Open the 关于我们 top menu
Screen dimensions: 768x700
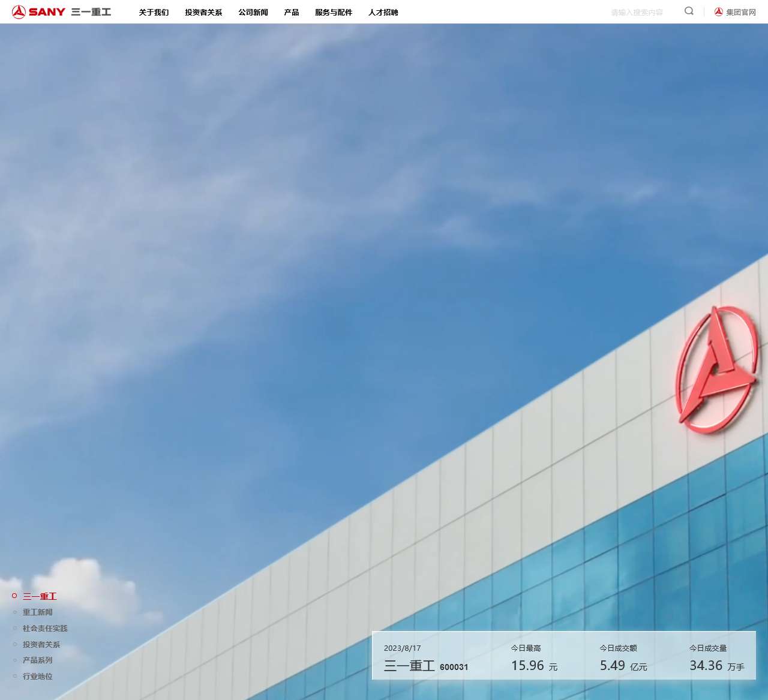(x=154, y=12)
